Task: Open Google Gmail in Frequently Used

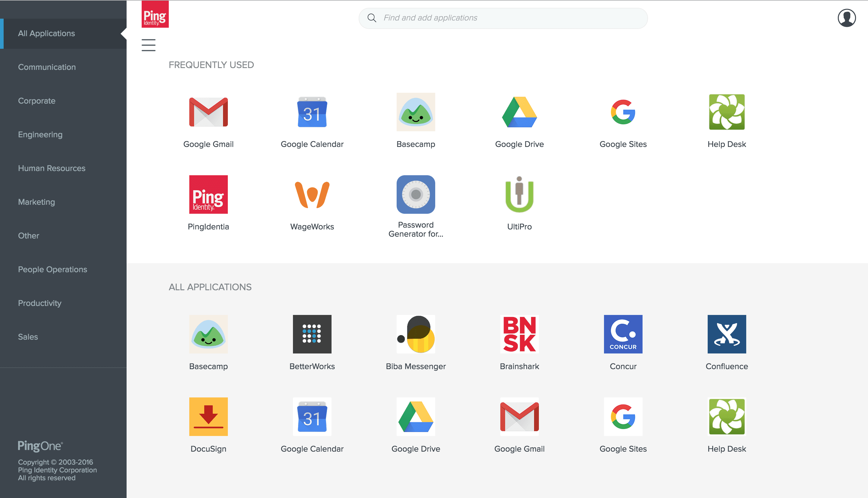Action: click(208, 112)
